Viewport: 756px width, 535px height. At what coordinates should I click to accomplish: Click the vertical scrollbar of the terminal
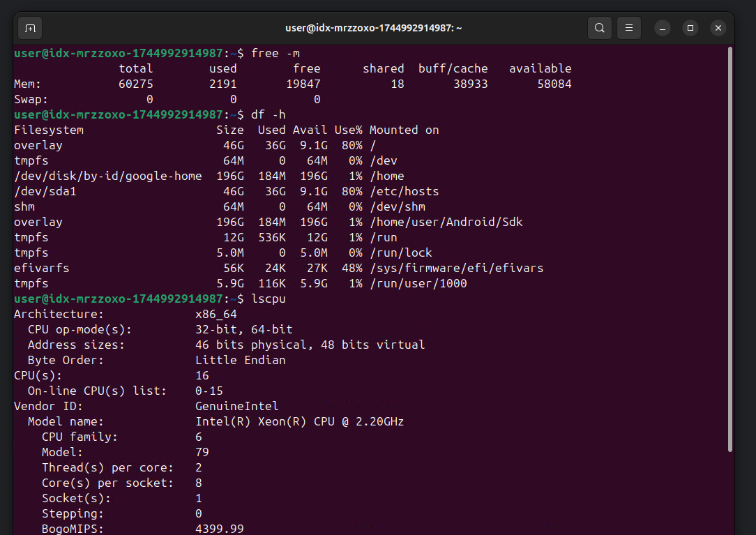730,244
